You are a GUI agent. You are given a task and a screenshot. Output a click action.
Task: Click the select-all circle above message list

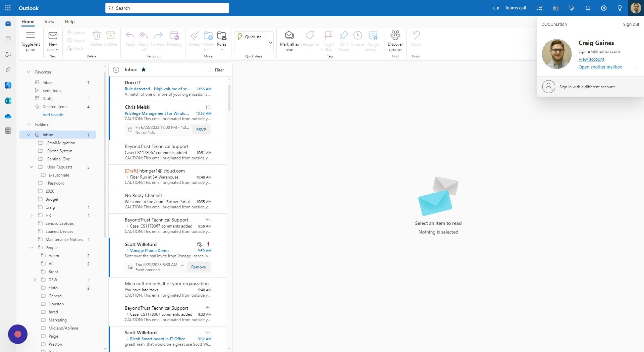[116, 69]
